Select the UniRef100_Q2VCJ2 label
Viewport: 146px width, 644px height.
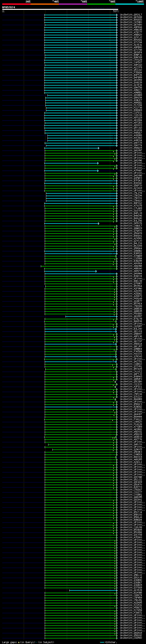[x=131, y=37]
